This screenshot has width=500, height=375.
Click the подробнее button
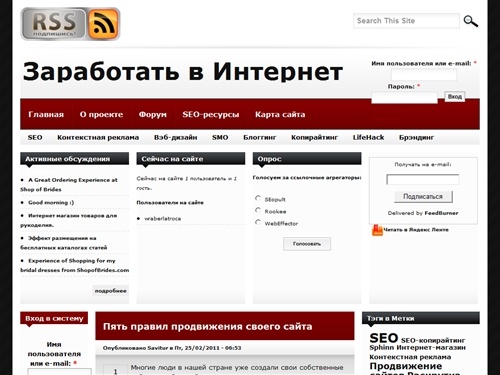point(111,291)
